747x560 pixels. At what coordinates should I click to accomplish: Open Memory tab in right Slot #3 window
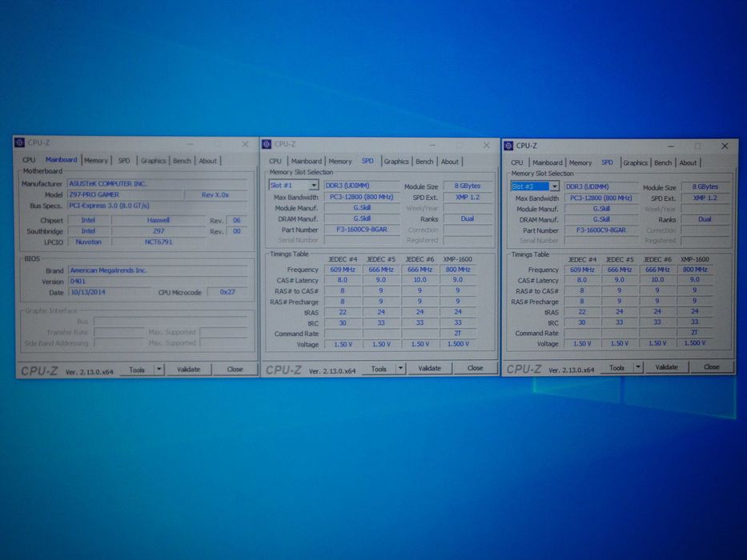[x=580, y=163]
